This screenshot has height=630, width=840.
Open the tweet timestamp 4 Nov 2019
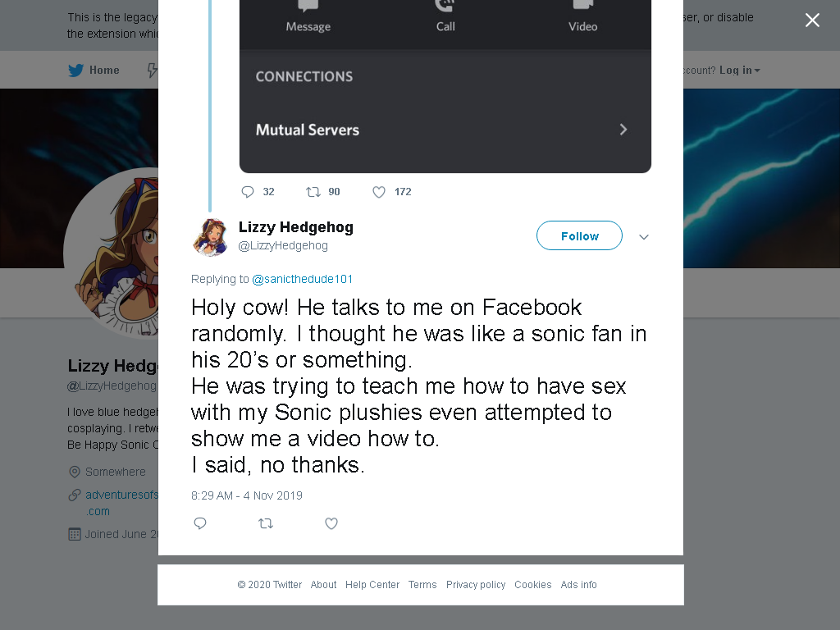(x=247, y=495)
